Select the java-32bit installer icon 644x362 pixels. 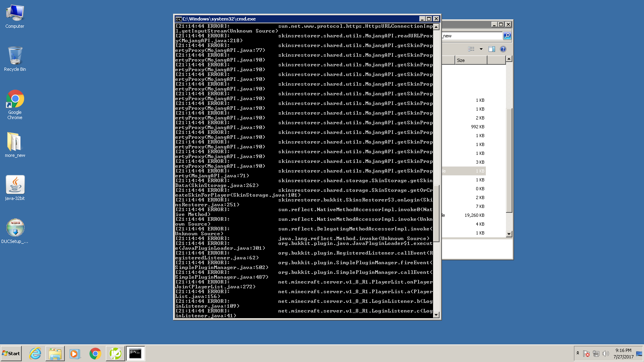(15, 188)
